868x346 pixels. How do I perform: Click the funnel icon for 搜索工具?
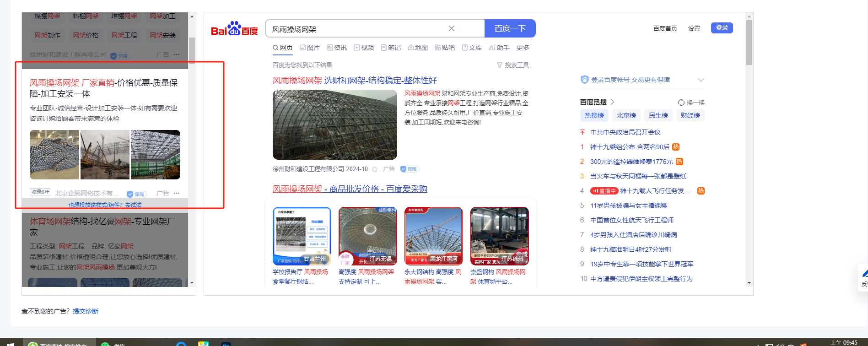(x=500, y=65)
